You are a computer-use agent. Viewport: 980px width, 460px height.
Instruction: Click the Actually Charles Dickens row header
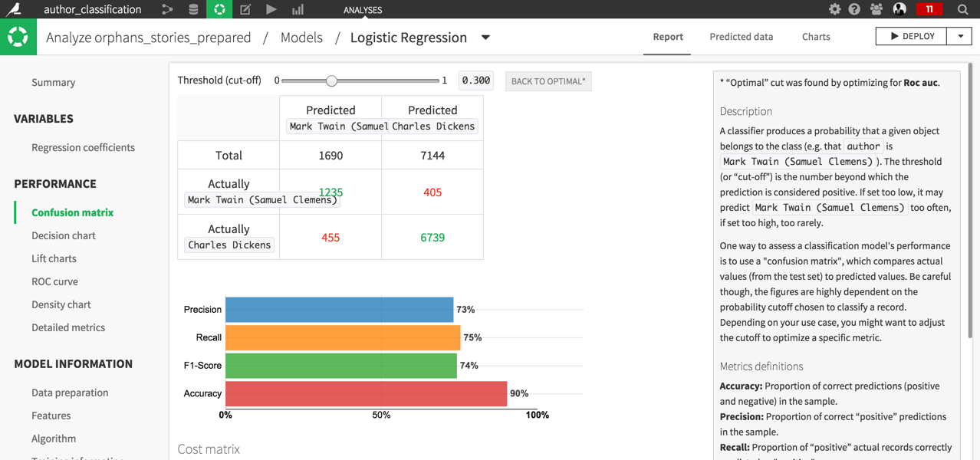coord(229,237)
